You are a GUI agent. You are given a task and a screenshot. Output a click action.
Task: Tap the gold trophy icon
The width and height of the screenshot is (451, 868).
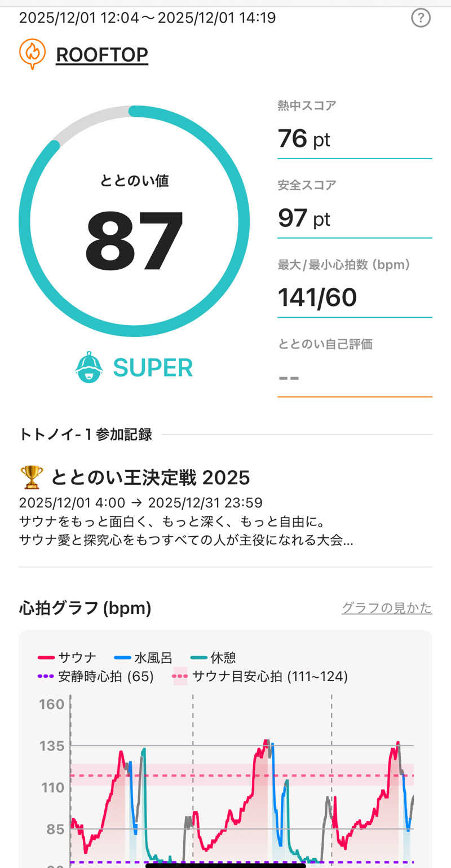click(31, 477)
